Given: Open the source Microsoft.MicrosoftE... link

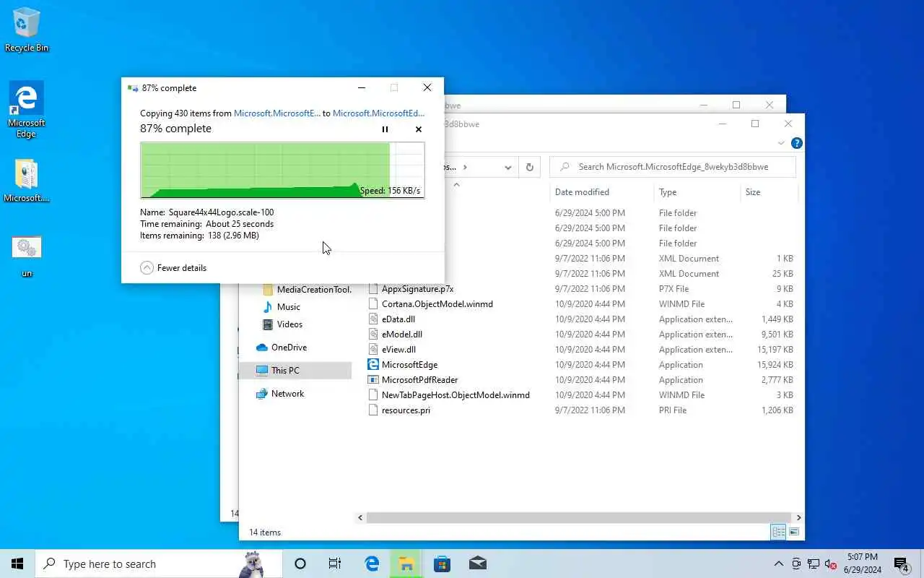Looking at the screenshot, I should pos(277,113).
